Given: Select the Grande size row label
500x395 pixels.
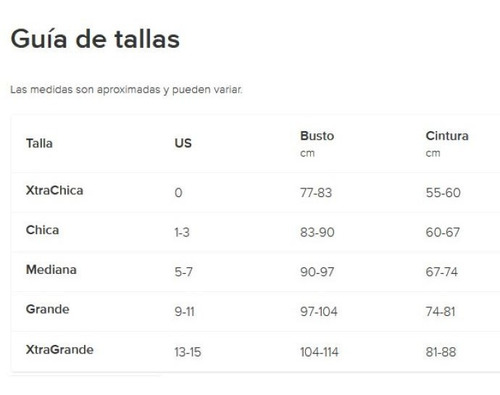Looking at the screenshot, I should coord(47,309).
